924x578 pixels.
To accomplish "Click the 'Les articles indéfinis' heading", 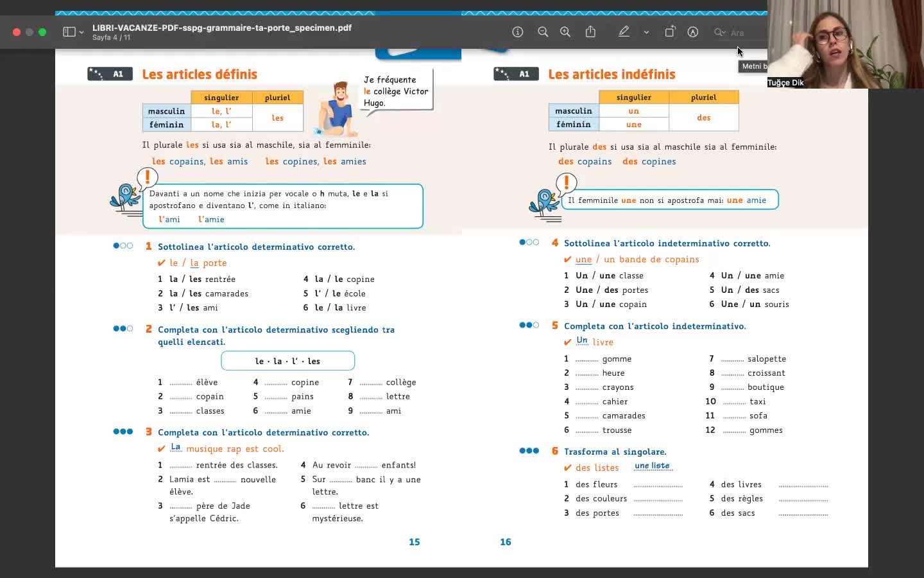I will tap(612, 74).
